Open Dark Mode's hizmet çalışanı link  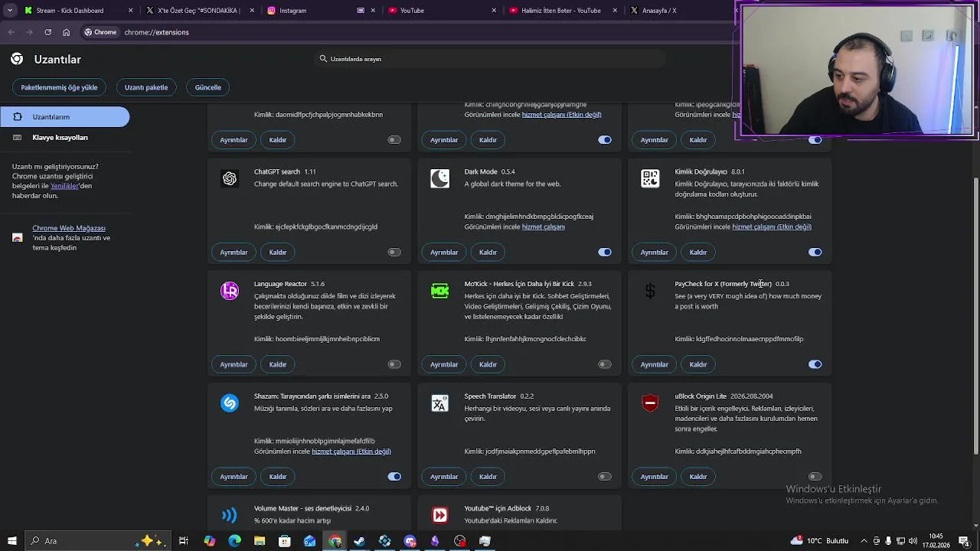tap(543, 227)
